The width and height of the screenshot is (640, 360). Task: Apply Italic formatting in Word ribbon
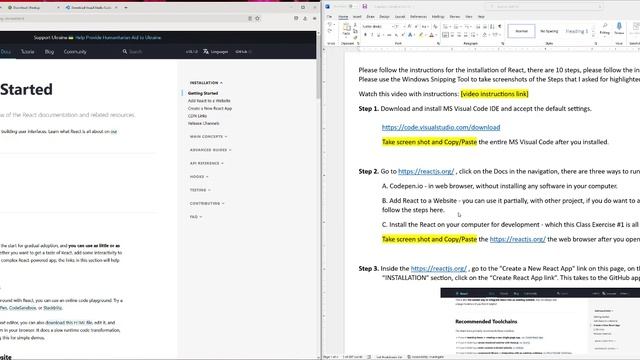point(372,35)
